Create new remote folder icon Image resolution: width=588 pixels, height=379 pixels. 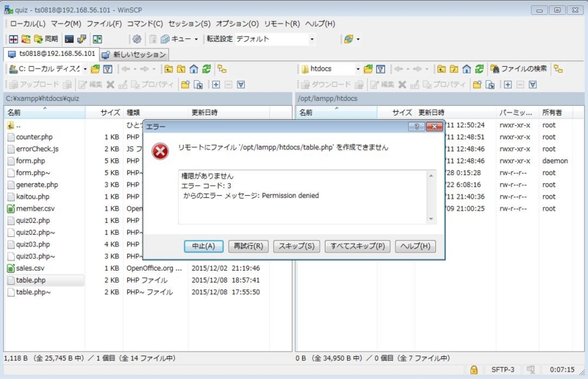point(477,85)
